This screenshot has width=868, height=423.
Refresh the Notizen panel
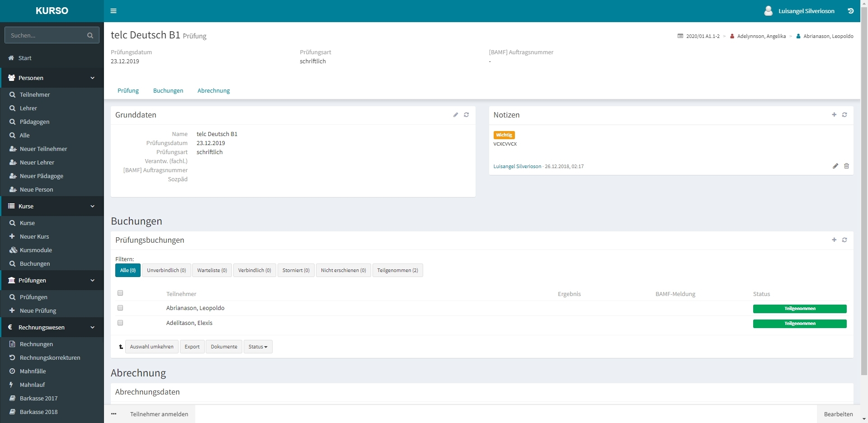click(844, 115)
